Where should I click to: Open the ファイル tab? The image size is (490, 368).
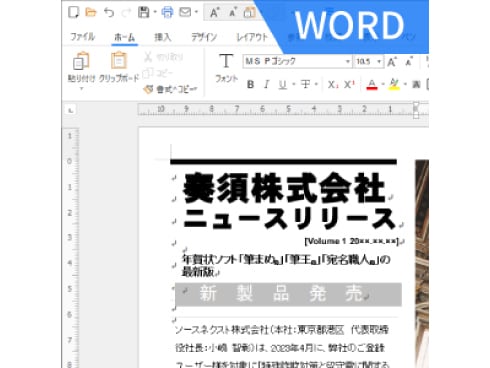click(82, 37)
